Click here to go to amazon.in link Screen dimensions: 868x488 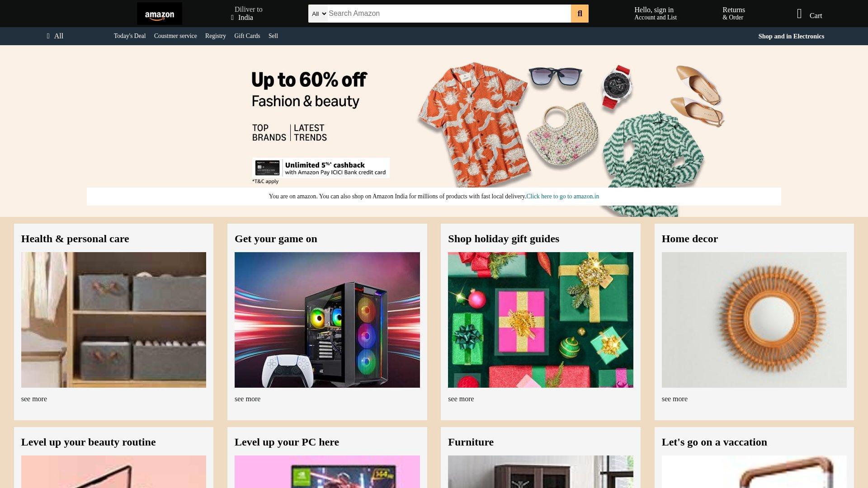click(x=562, y=197)
